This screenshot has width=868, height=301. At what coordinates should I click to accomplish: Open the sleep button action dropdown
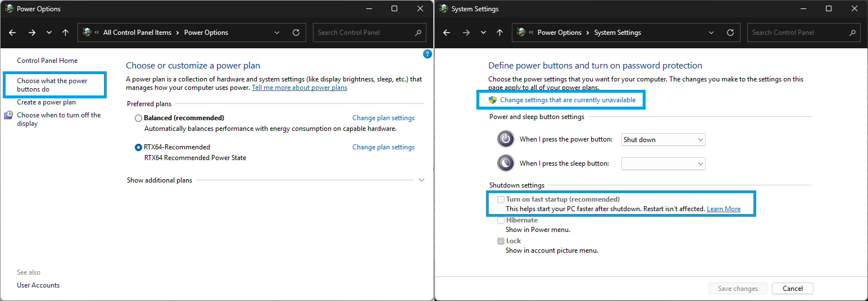tap(663, 163)
